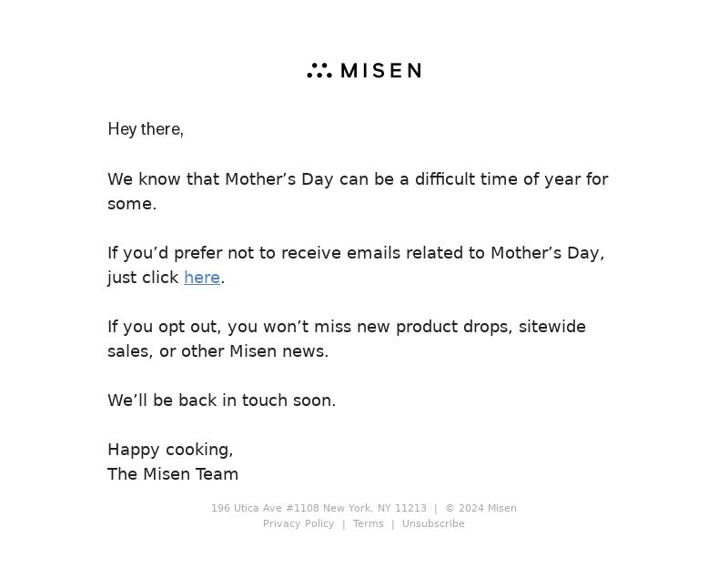Open the Privacy Policy footer link

pyautogui.click(x=298, y=524)
